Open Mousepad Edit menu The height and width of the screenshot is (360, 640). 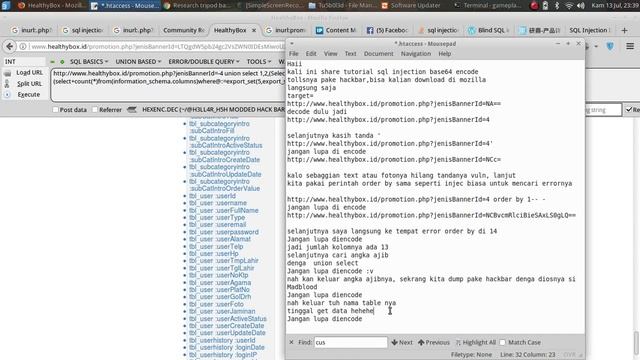click(x=311, y=54)
